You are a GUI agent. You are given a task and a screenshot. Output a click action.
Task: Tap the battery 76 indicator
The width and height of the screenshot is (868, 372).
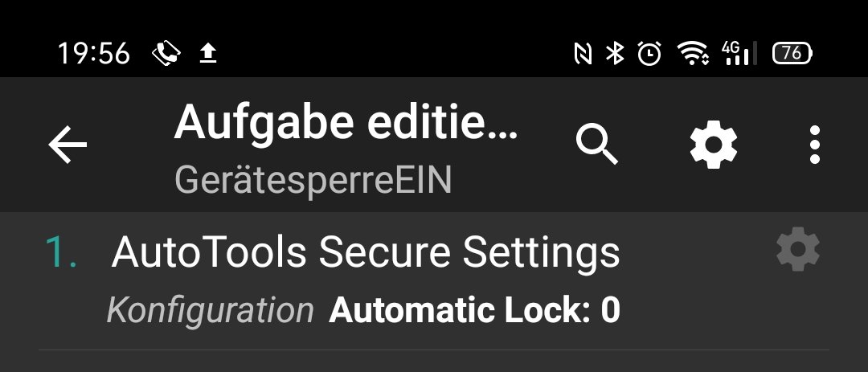(792, 54)
